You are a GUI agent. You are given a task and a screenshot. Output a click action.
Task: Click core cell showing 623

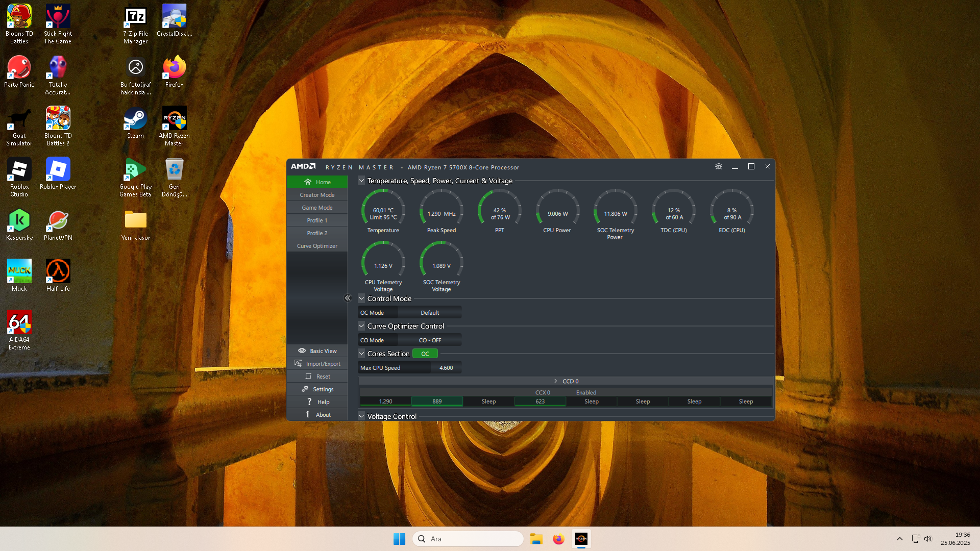click(x=540, y=402)
